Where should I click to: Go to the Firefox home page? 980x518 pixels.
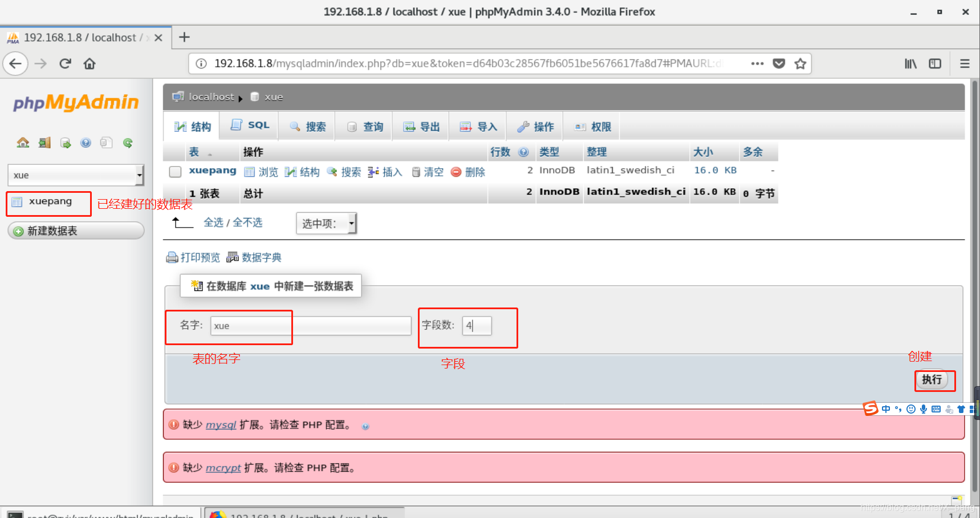90,63
